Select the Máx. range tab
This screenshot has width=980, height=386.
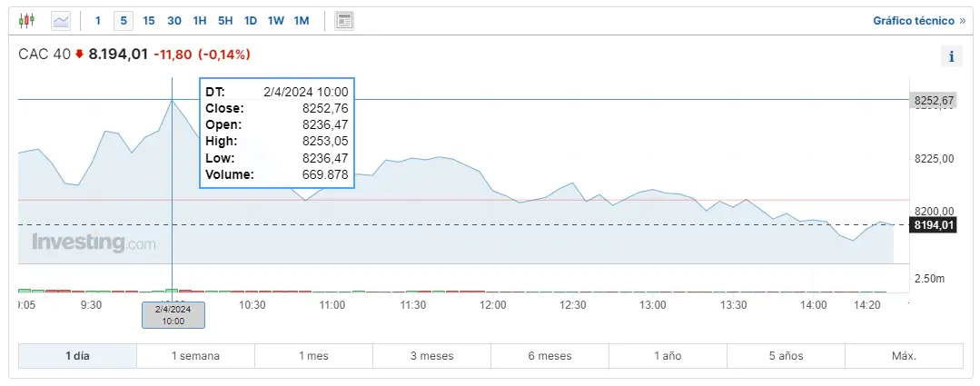(x=904, y=356)
